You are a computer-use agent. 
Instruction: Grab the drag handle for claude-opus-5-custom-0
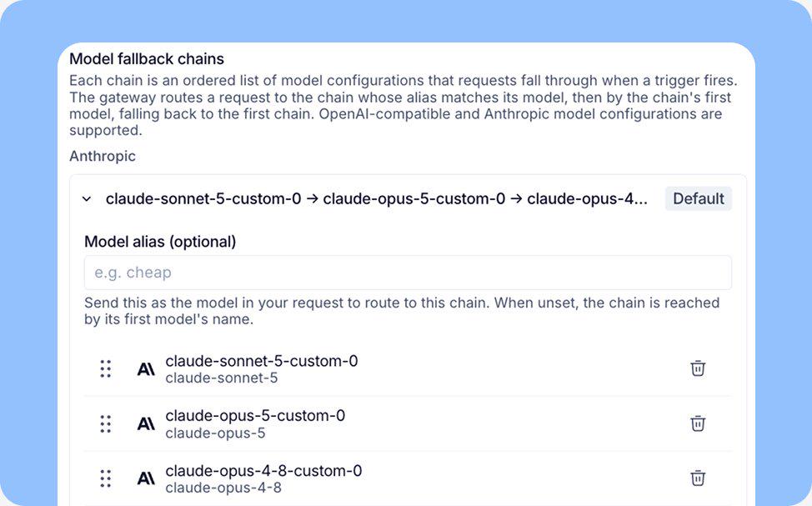click(x=106, y=423)
